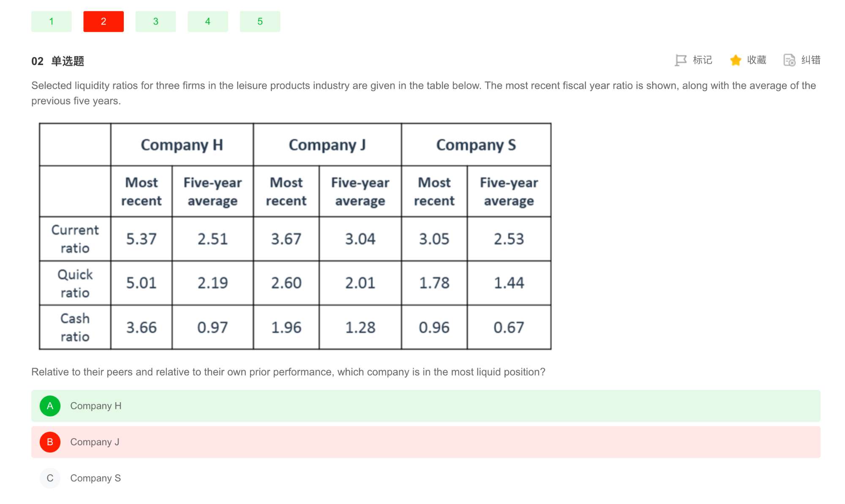Click the 收藏 text label

coord(757,60)
